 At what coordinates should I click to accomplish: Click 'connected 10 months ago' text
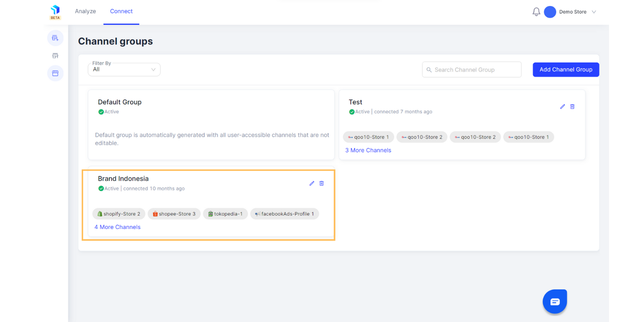(154, 188)
